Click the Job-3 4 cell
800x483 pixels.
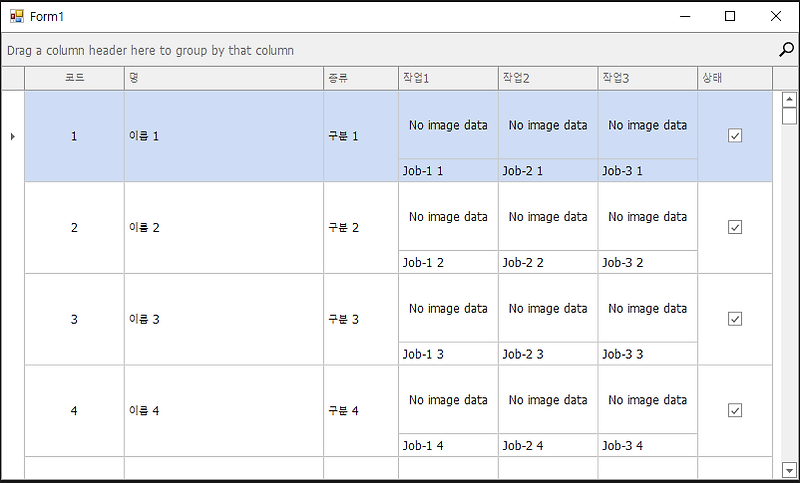pyautogui.click(x=647, y=445)
